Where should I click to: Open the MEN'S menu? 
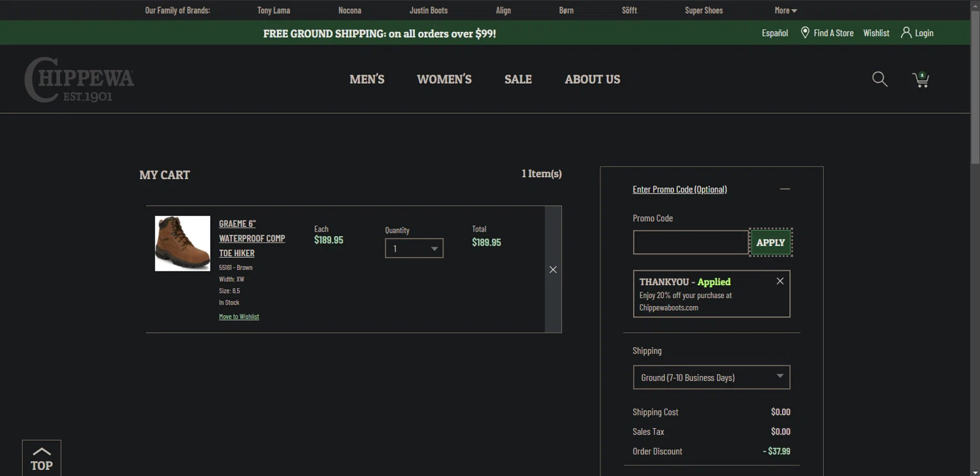367,79
